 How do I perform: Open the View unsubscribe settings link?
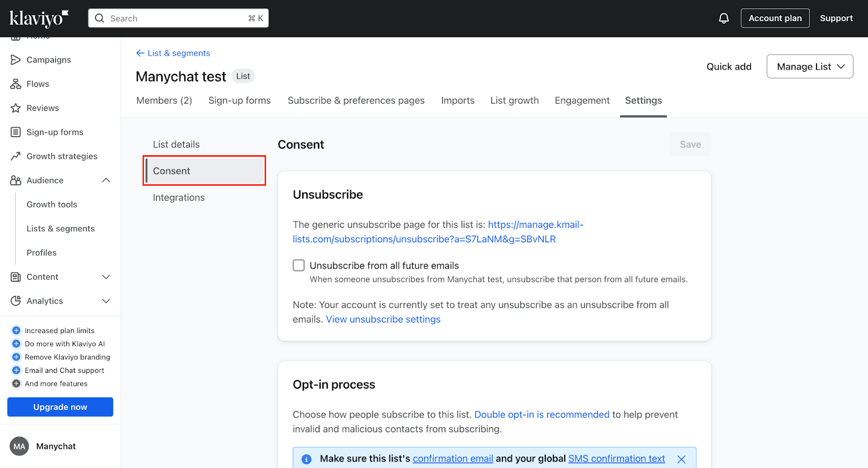[383, 320]
